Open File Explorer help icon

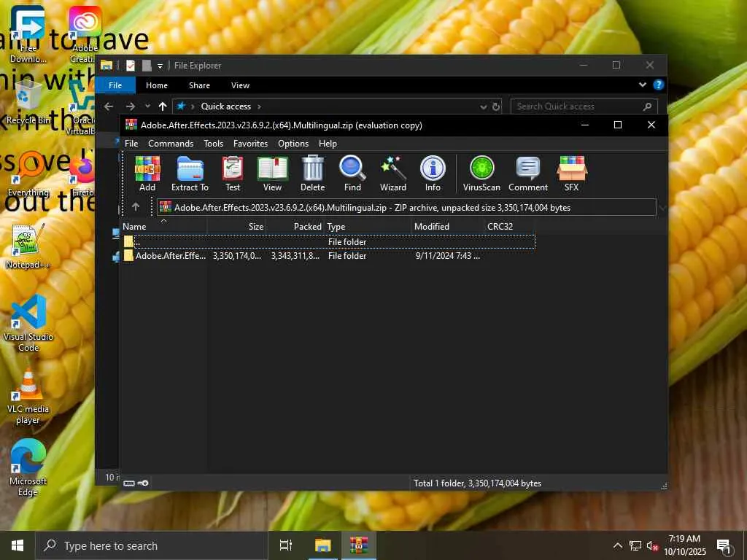pyautogui.click(x=659, y=85)
